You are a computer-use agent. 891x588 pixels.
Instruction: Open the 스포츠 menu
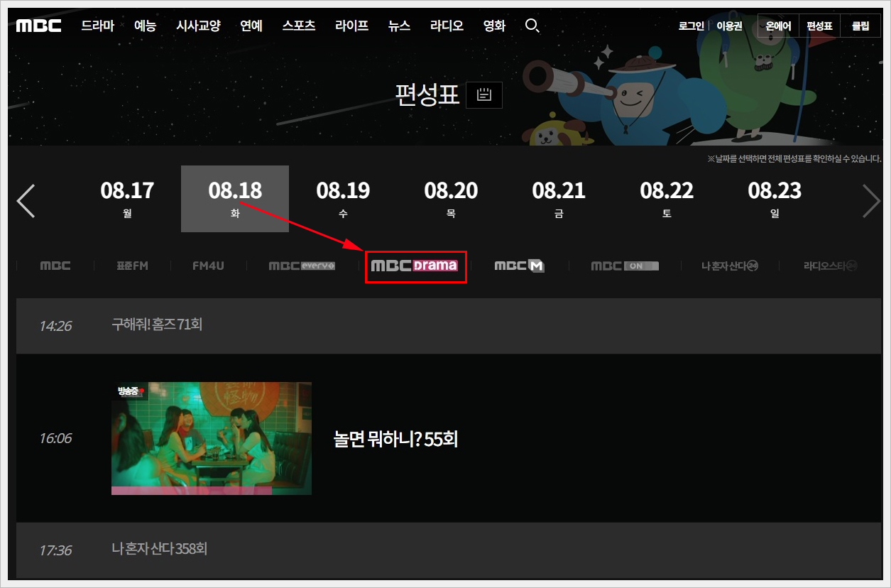tap(299, 26)
